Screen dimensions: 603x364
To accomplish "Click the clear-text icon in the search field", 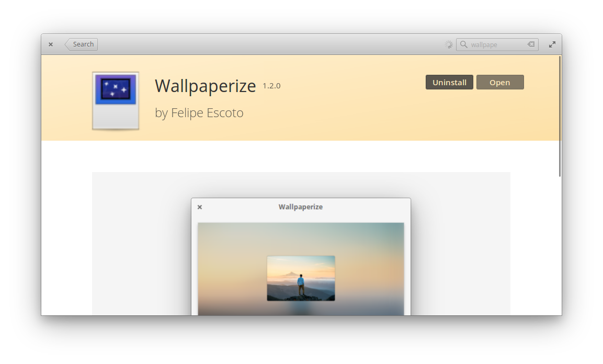I will [531, 44].
